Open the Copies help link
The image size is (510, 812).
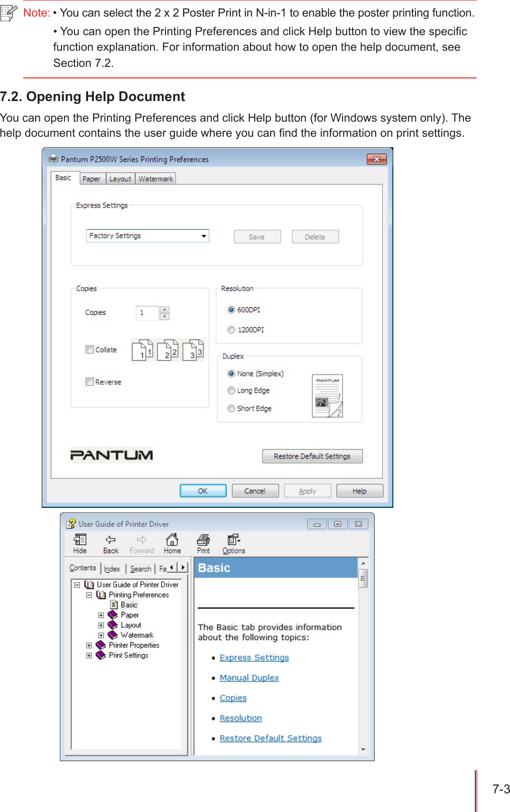(233, 698)
